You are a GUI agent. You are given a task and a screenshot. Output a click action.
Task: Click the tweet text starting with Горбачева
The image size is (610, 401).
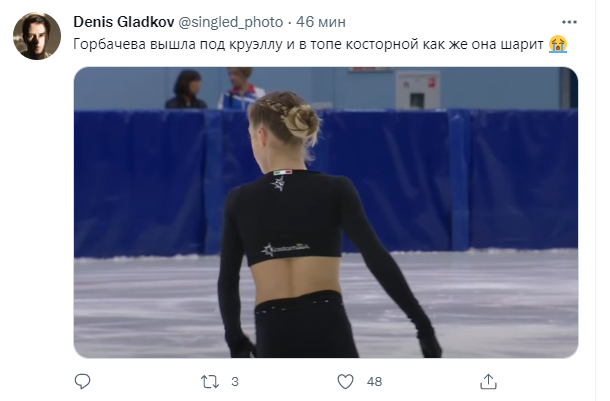[x=308, y=44]
